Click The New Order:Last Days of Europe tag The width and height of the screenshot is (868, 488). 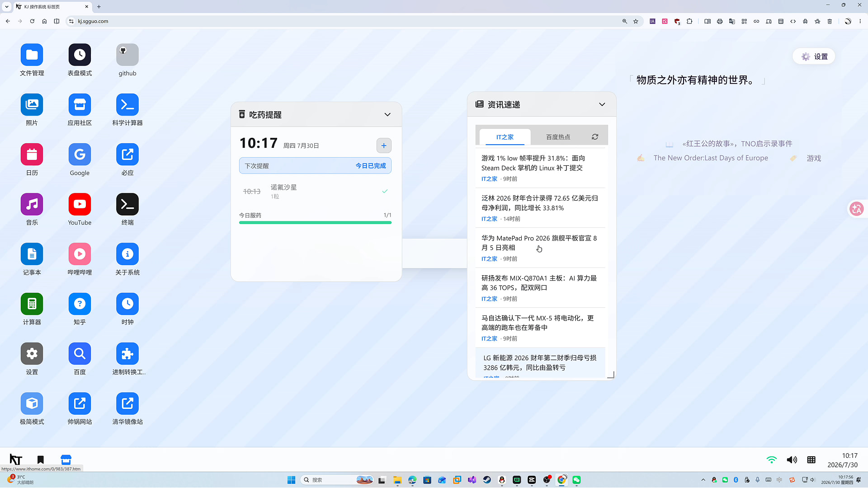(x=711, y=158)
